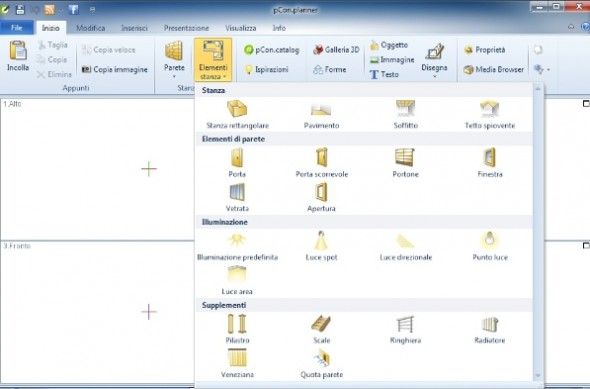Open Proprietà properties panel
This screenshot has height=389, width=590.
[x=485, y=50]
